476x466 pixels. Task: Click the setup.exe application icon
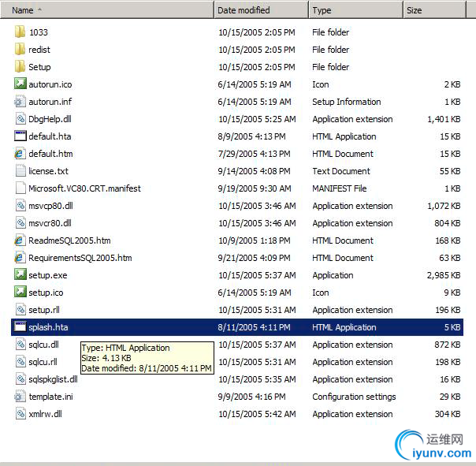pyautogui.click(x=20, y=274)
